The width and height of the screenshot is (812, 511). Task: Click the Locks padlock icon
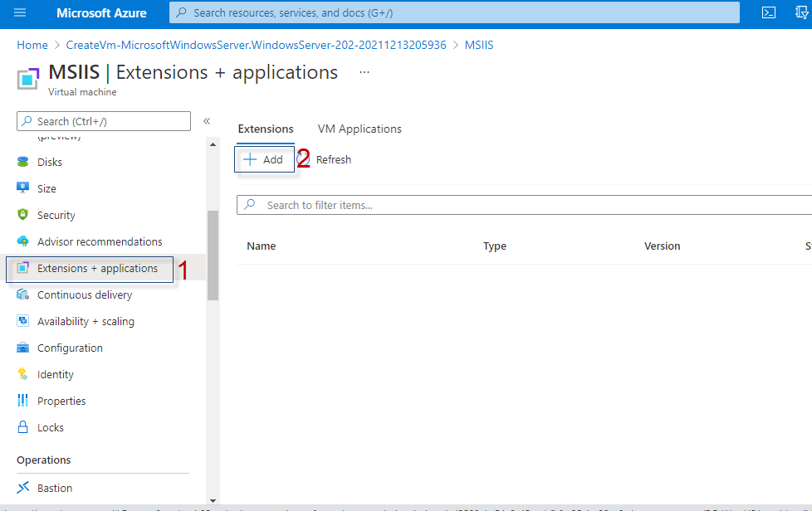[22, 426]
